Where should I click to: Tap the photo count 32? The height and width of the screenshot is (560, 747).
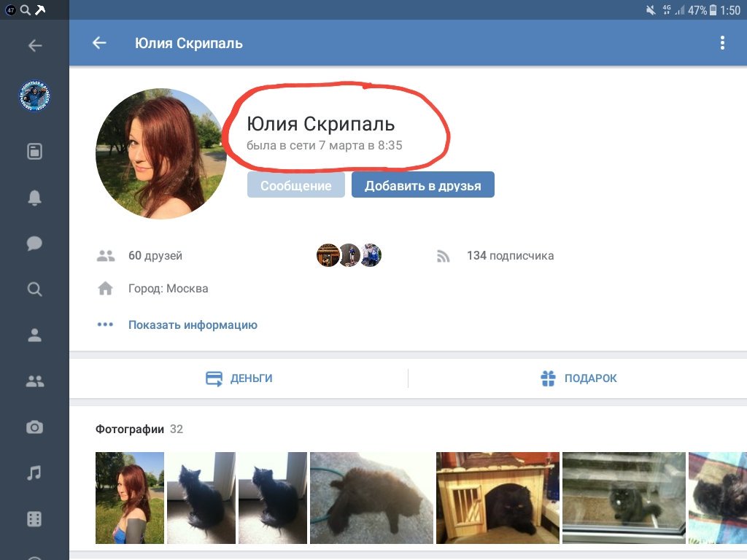(177, 429)
